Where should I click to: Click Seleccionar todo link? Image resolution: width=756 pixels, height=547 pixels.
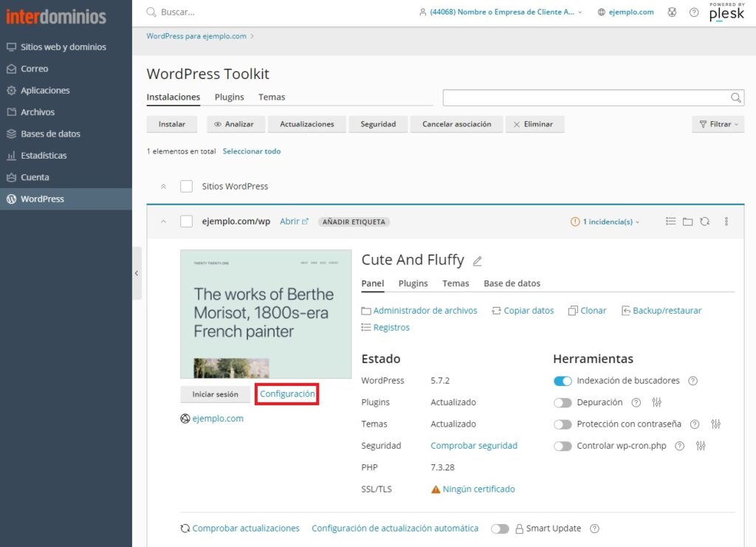point(252,151)
